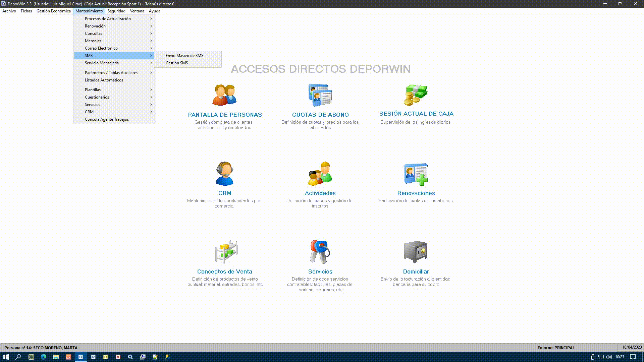The height and width of the screenshot is (362, 644).
Task: Open the remote desktop computer taskbar icon
Action: click(143, 357)
